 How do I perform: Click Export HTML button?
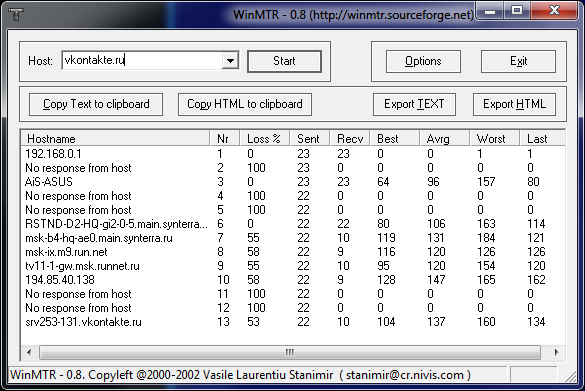point(514,104)
